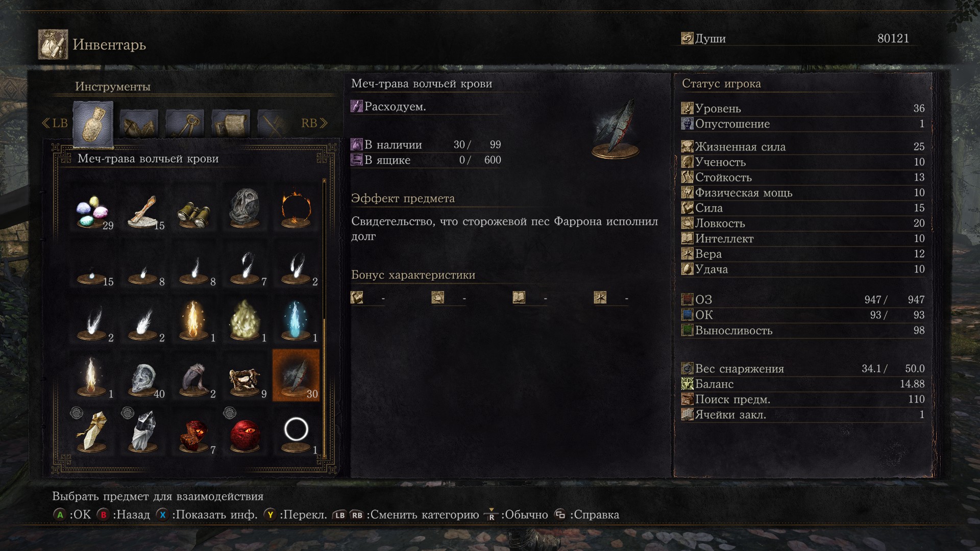Go to next category with RB arrow

(x=314, y=123)
